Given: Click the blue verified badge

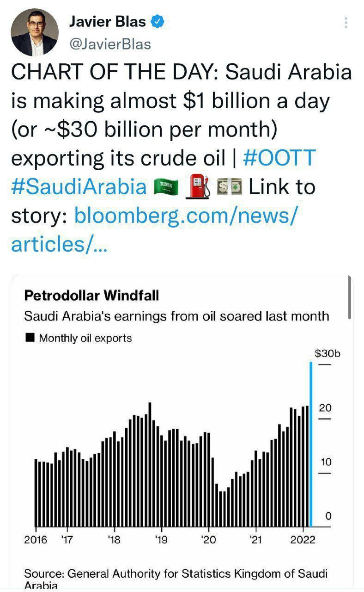Looking at the screenshot, I should click(158, 22).
